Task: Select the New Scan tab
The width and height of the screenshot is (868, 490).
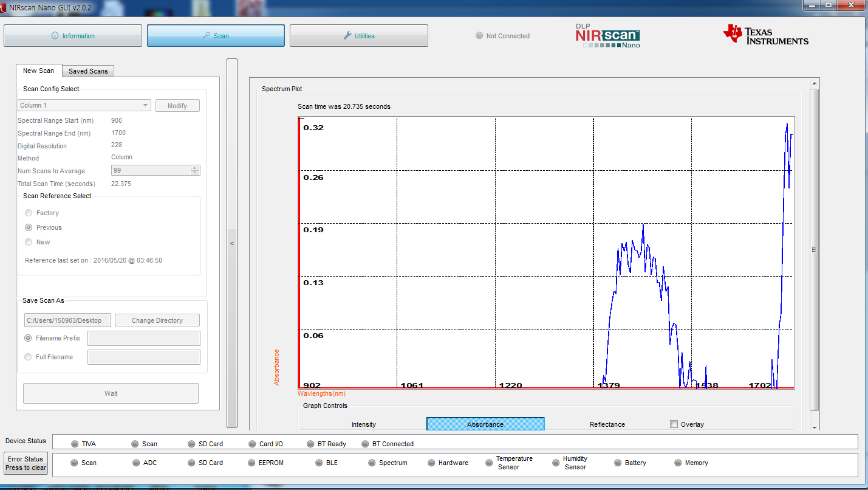Action: [x=38, y=71]
